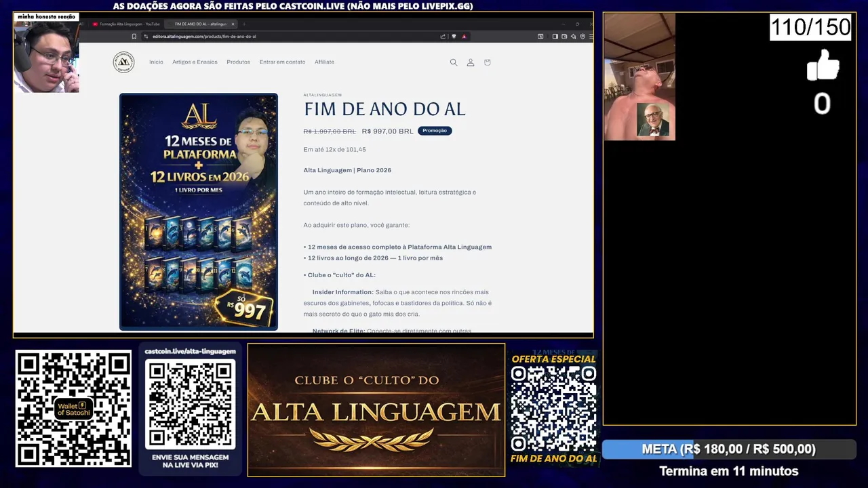Click the castcoin.live/alta-linguagem QR code
Screen dimensions: 868x488
(191, 404)
